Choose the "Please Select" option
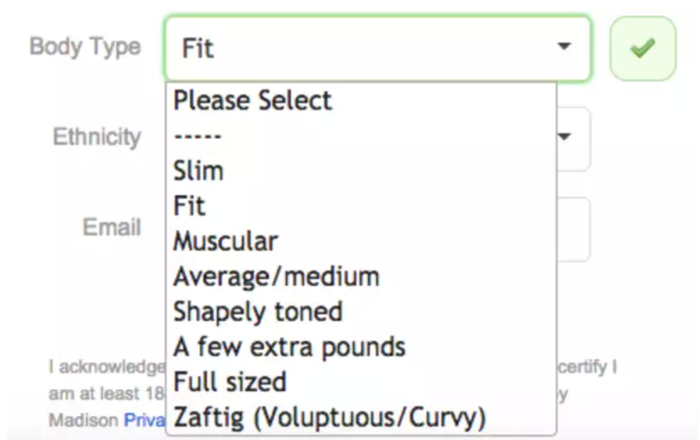 252,100
